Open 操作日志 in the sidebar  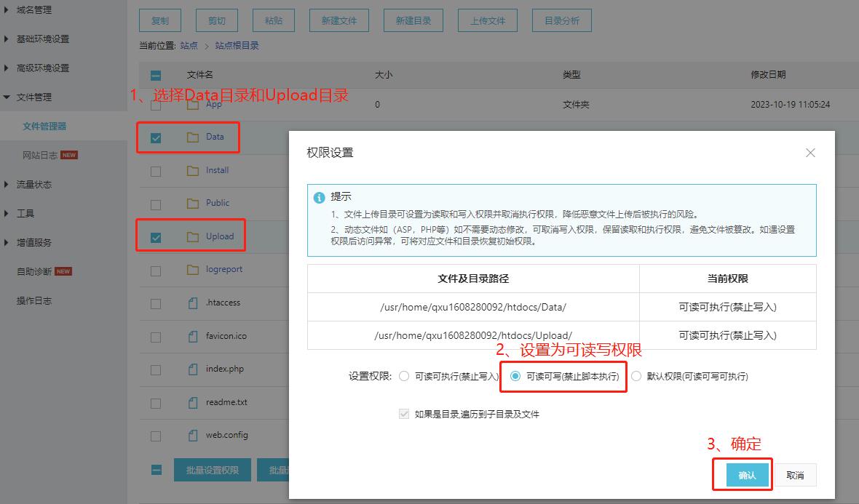(34, 301)
